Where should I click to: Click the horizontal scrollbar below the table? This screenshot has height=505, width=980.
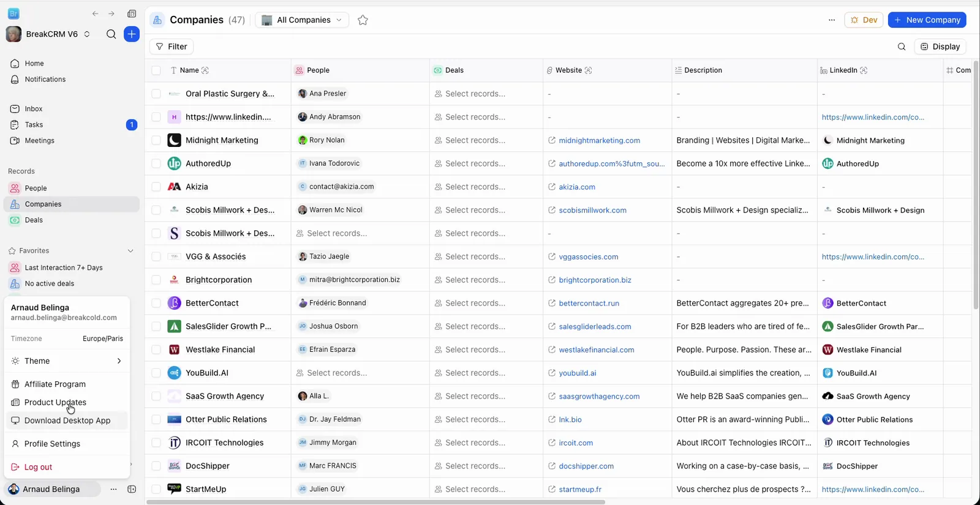click(x=375, y=502)
